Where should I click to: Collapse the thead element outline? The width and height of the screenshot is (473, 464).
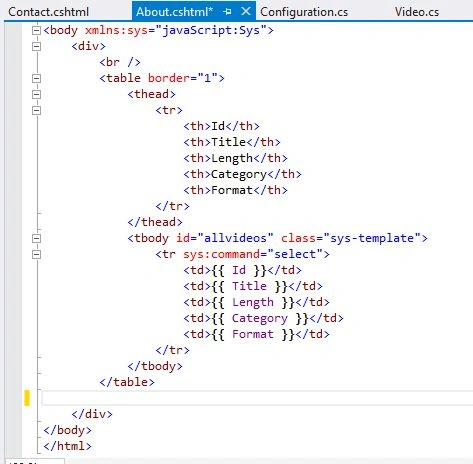click(x=36, y=94)
